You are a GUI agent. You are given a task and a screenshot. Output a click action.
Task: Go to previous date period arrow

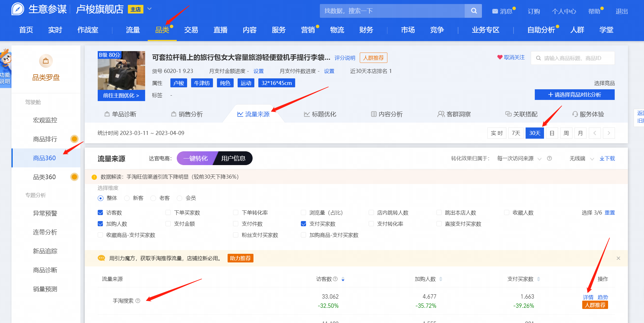(595, 133)
